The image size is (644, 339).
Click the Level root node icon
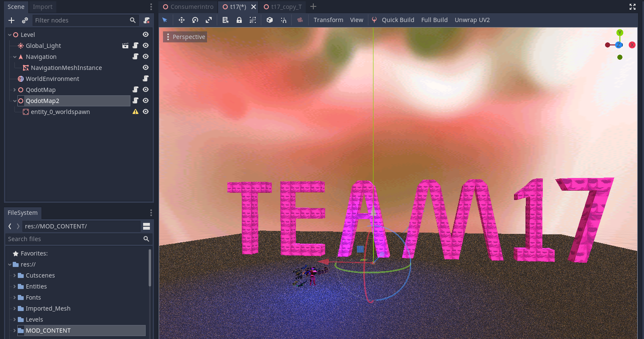[x=16, y=35]
